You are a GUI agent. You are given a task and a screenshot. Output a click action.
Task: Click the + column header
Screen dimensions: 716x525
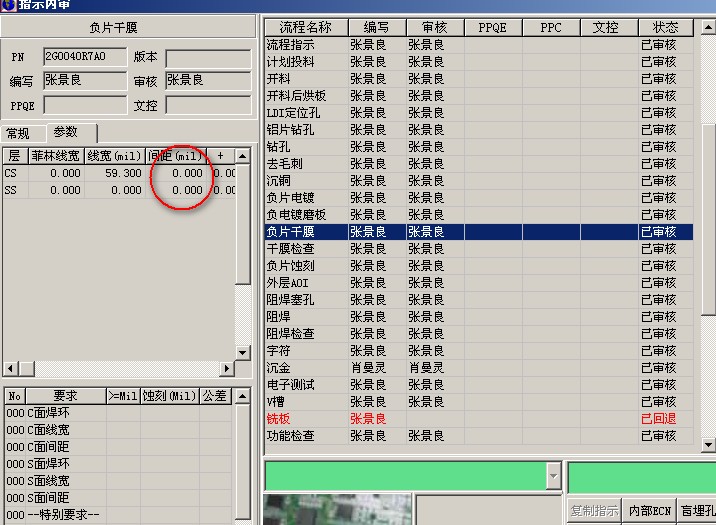pyautogui.click(x=221, y=156)
